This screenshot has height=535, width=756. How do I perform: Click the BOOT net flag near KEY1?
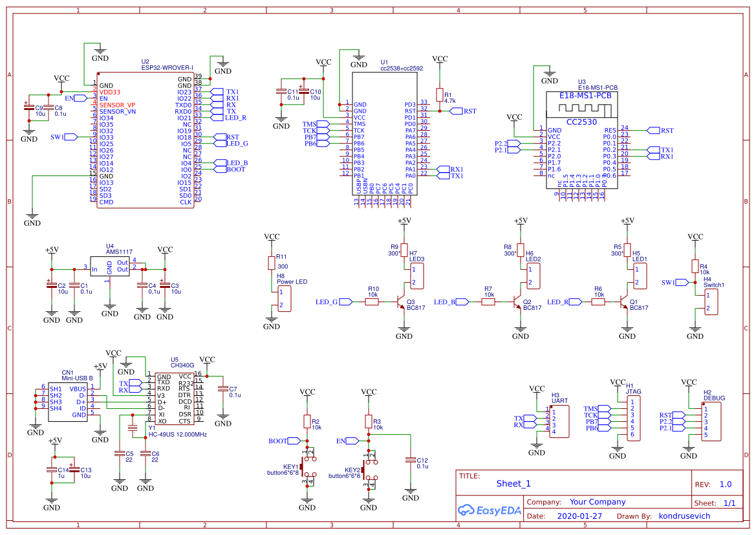tap(294, 441)
